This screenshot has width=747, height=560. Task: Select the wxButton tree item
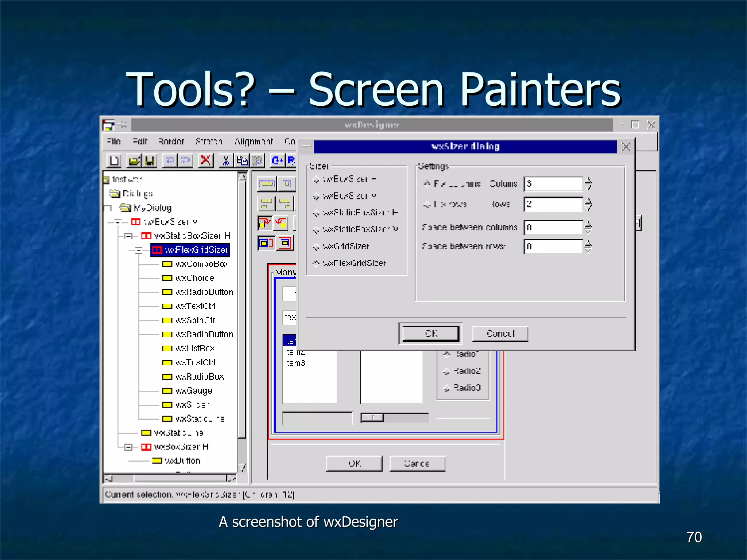(x=182, y=460)
